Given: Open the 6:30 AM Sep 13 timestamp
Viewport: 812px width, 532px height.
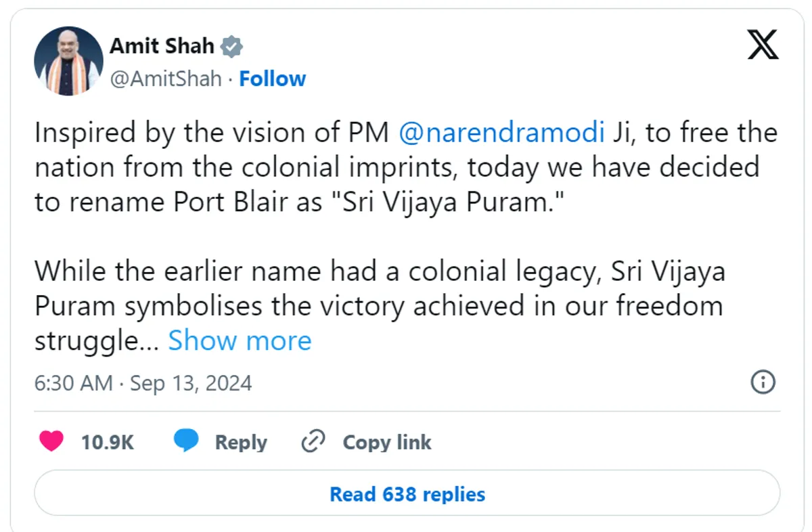Looking at the screenshot, I should [x=143, y=383].
